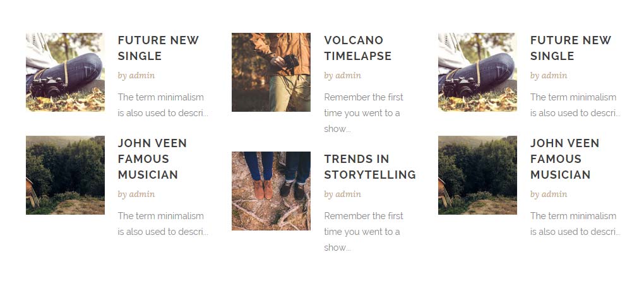Visit admin author under left Future New Single
Screen dimensions: 644x281
142,76
